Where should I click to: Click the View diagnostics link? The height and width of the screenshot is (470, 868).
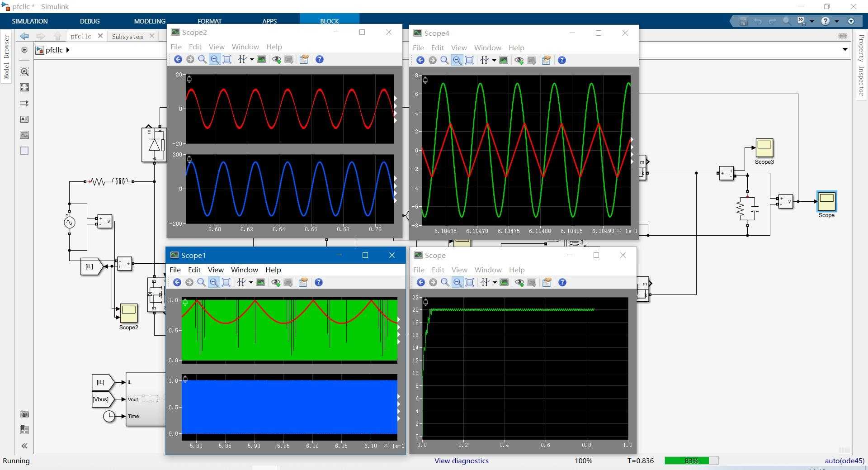(x=461, y=461)
